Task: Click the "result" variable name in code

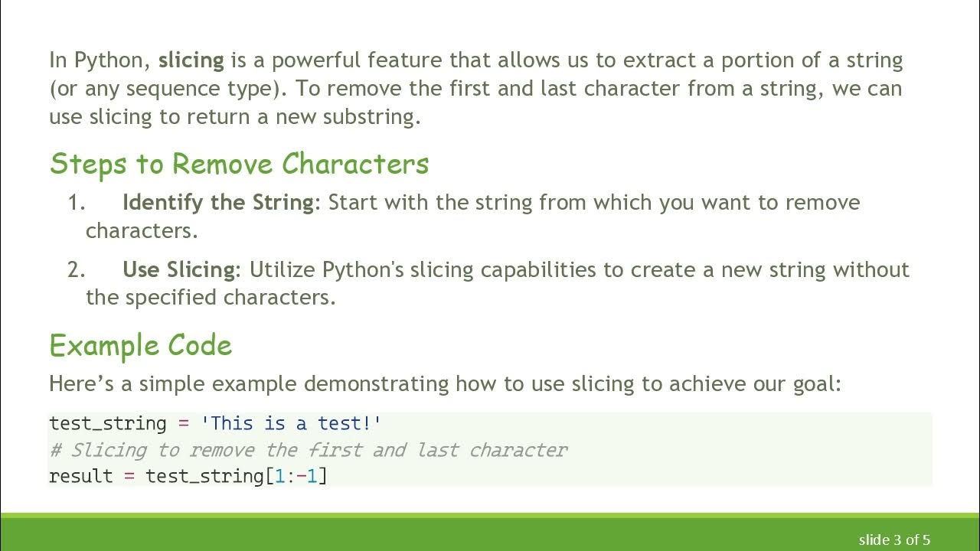Action: 81,476
